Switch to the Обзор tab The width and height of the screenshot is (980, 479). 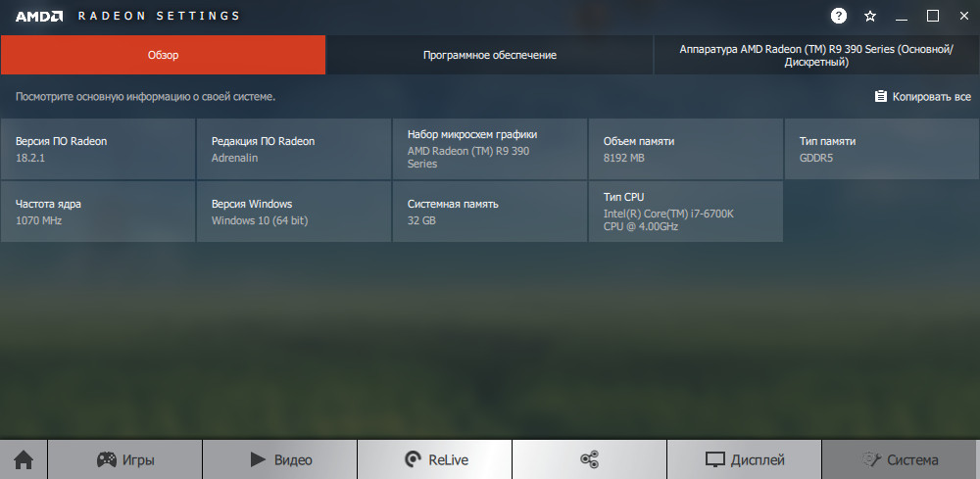click(163, 55)
